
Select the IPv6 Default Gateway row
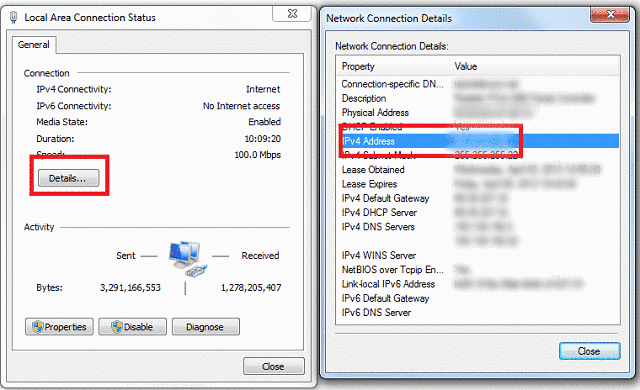click(x=478, y=298)
